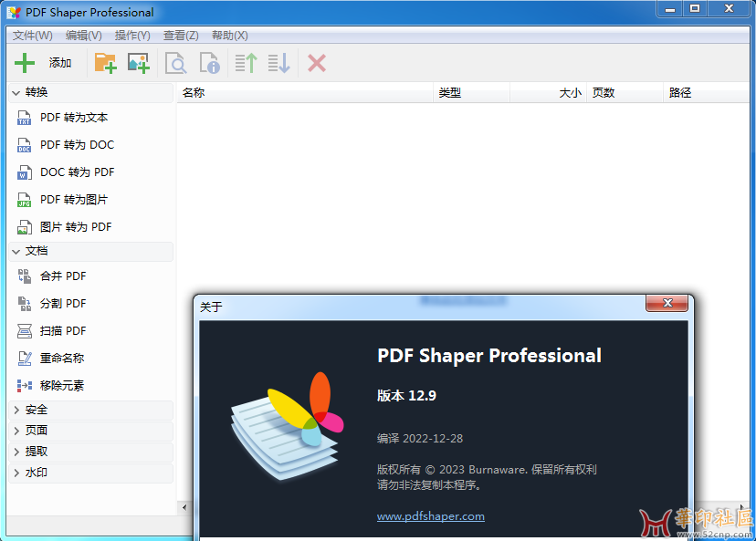Open the www.pdfshaper.com link

pyautogui.click(x=431, y=516)
